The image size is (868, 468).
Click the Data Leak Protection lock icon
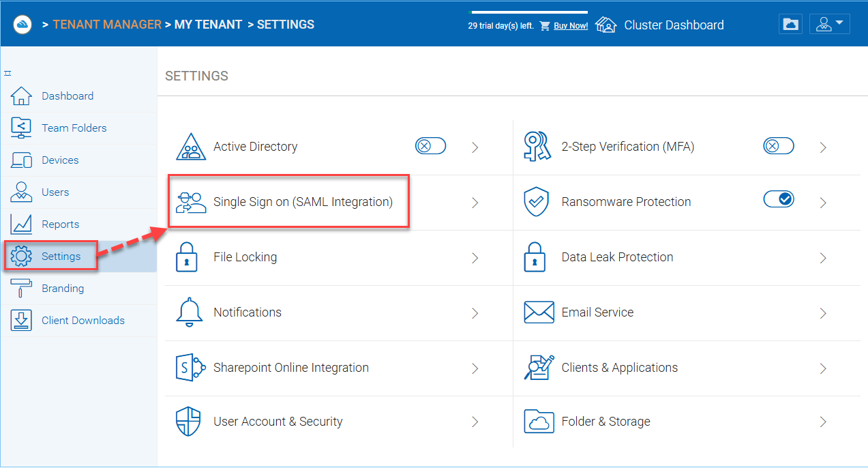tap(535, 257)
